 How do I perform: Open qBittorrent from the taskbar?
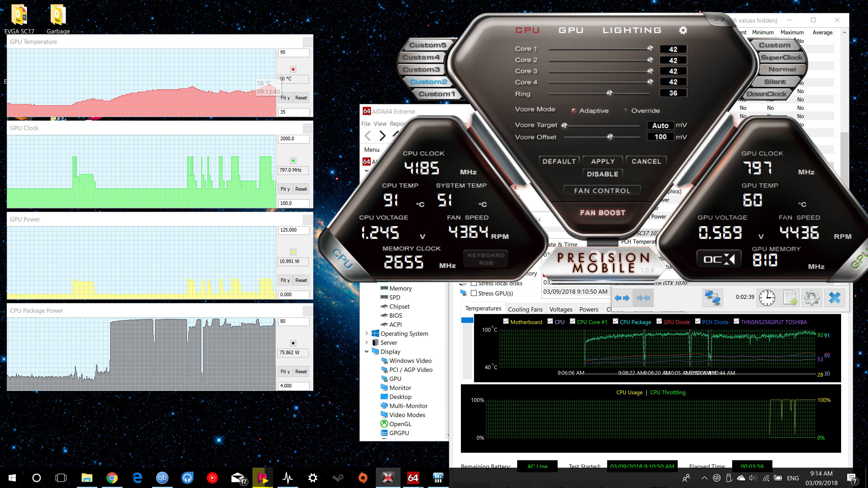coord(162,478)
